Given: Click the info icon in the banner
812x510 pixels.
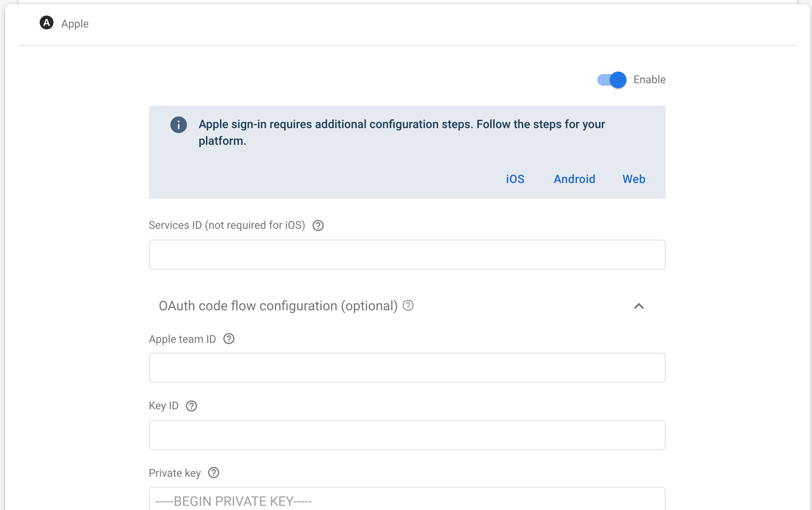Looking at the screenshot, I should (x=178, y=125).
